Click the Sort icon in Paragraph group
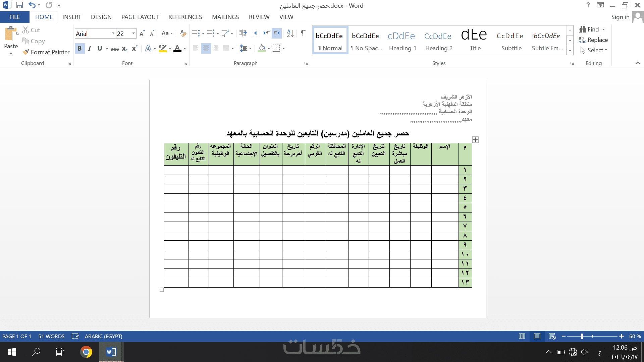This screenshot has height=362, width=644. point(290,33)
